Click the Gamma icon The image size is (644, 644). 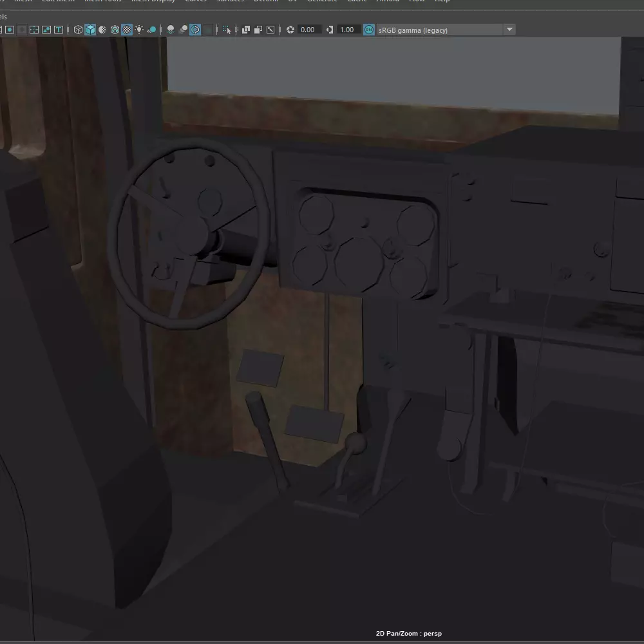tap(330, 30)
